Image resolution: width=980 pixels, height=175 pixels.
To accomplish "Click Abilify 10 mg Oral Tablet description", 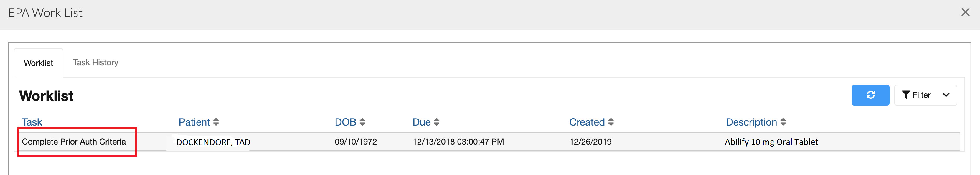I will pos(771,142).
